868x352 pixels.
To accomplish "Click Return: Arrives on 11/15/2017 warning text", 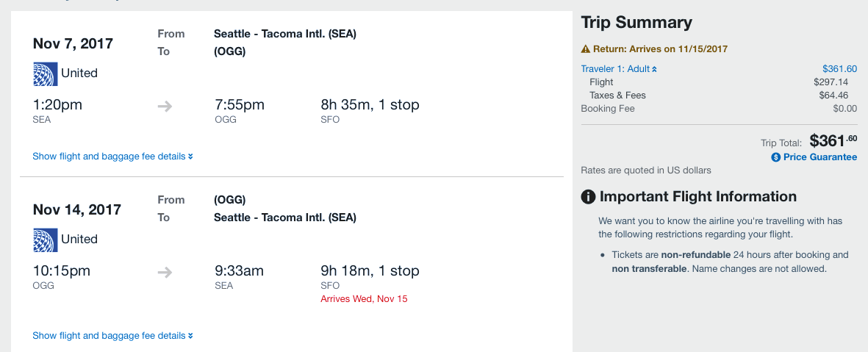I will (660, 49).
